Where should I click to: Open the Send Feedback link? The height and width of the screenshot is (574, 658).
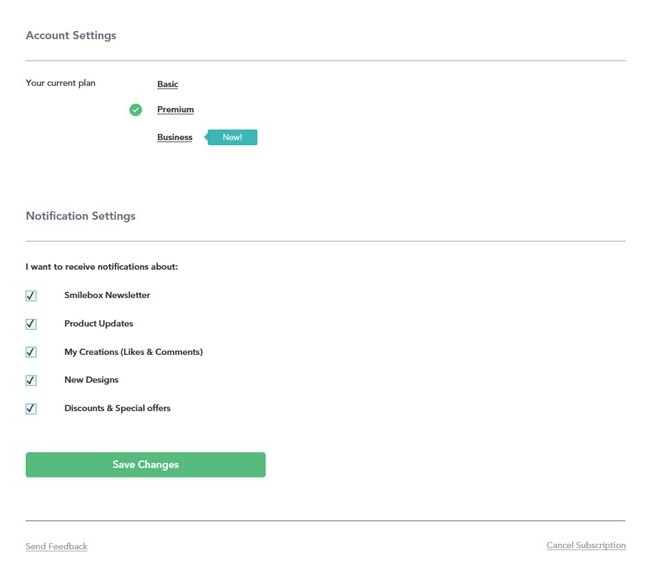pos(57,546)
